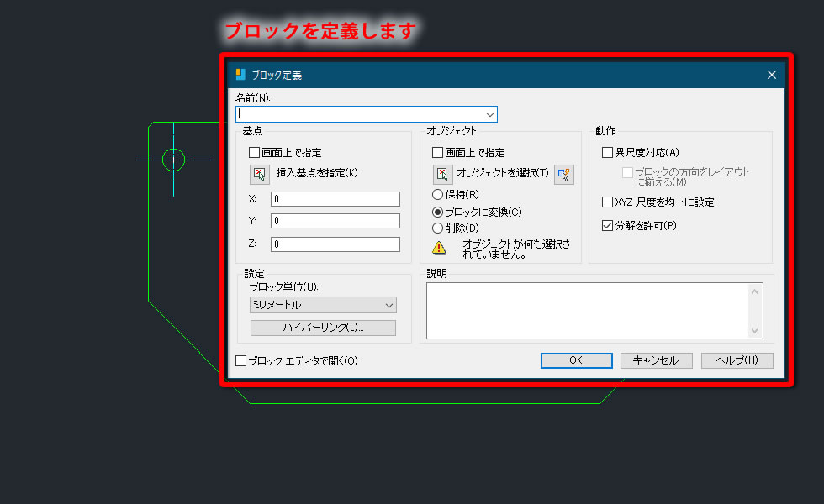824x504 pixels.
Task: Click the Y coordinate input field
Action: pyautogui.click(x=335, y=221)
